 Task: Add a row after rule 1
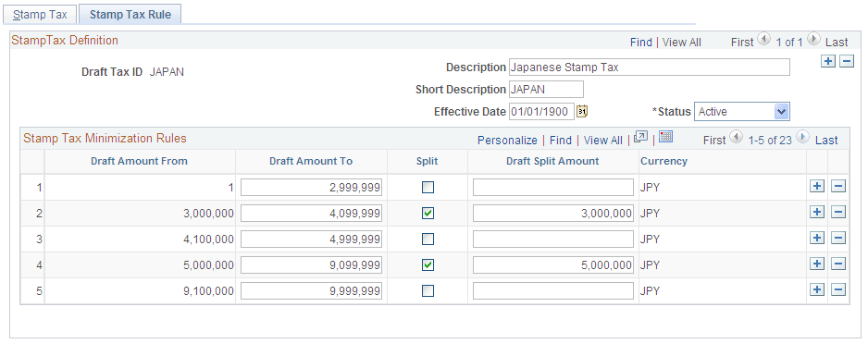click(x=817, y=187)
